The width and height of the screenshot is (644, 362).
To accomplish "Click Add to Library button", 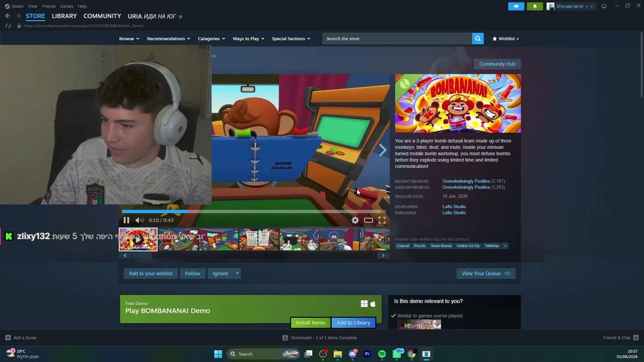I will click(x=353, y=323).
